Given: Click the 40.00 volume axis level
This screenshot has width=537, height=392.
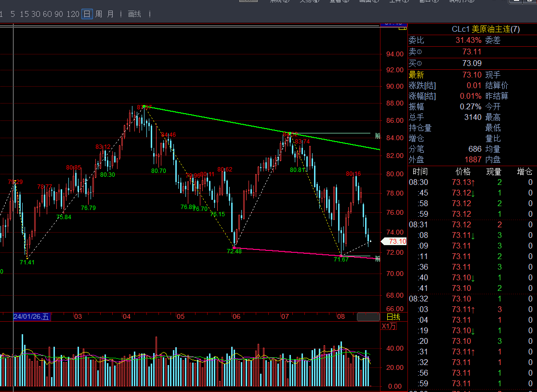Looking at the screenshot, I should click(395, 349).
